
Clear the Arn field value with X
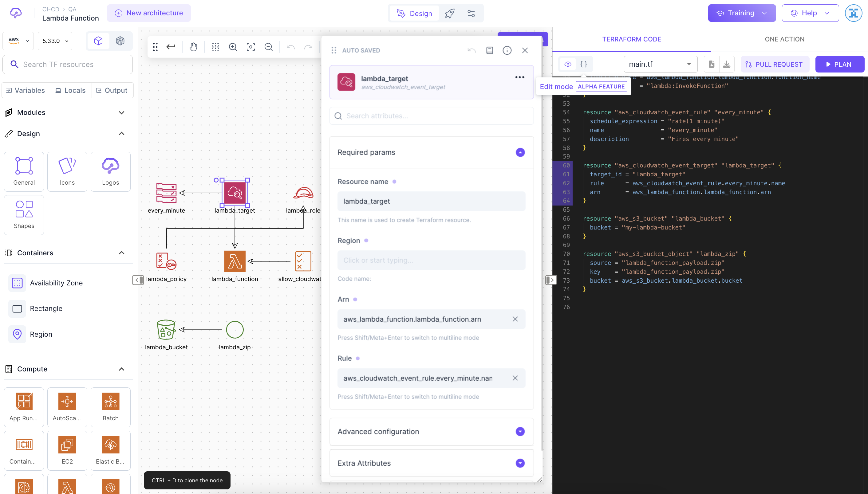coord(515,319)
